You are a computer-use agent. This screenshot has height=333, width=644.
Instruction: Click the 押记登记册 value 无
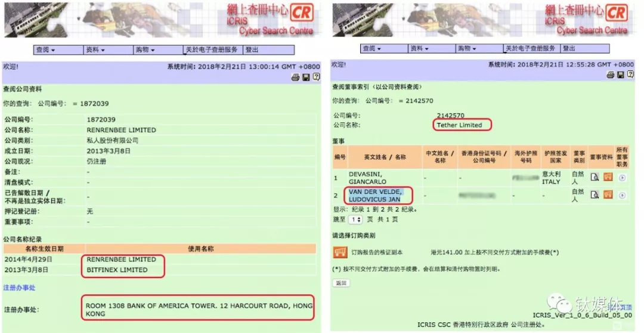click(90, 211)
